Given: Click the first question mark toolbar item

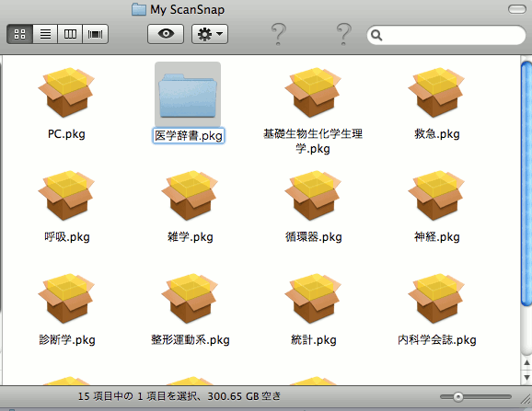Looking at the screenshot, I should point(279,34).
